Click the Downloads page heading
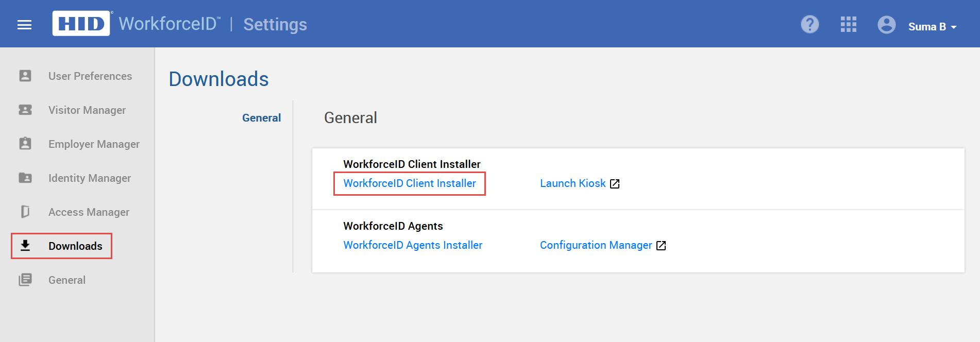Image resolution: width=980 pixels, height=342 pixels. pyautogui.click(x=219, y=79)
